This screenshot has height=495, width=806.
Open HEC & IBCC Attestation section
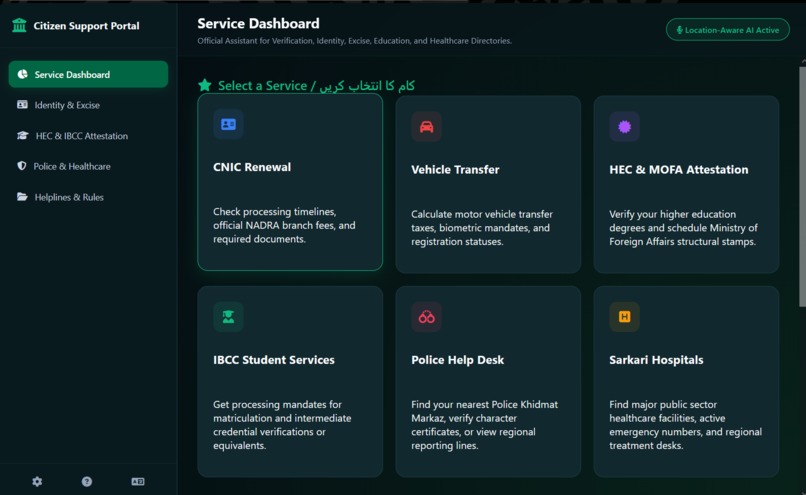[x=88, y=136]
